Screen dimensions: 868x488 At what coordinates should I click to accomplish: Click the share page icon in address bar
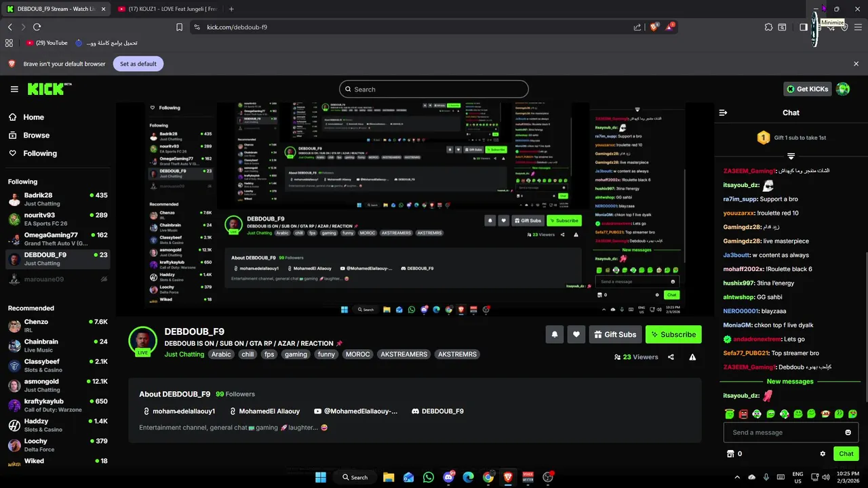tap(637, 27)
